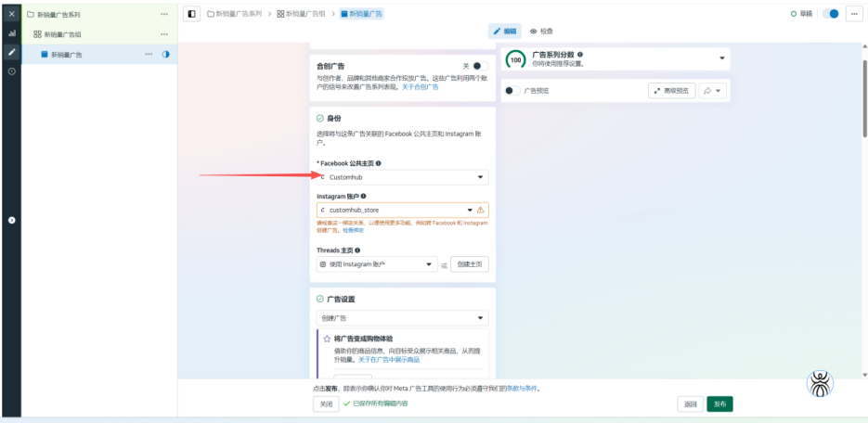Select the pencil edit icon in sidebar
Screen dimensions: 868x423
[x=11, y=52]
